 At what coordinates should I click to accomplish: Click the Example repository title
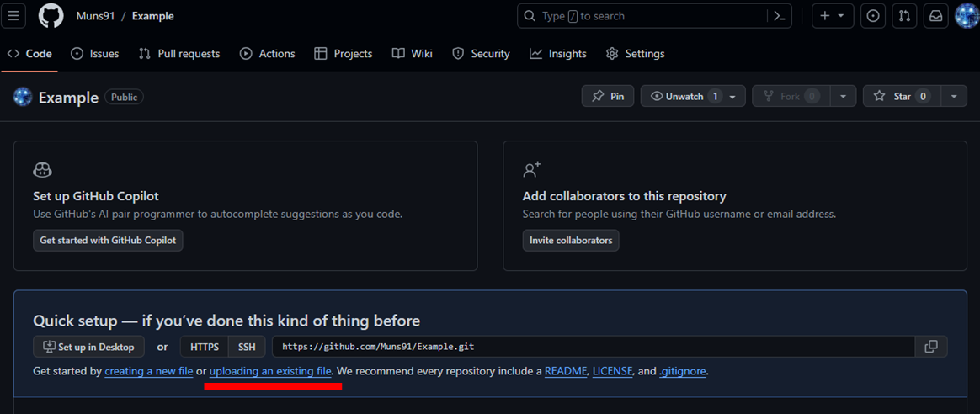[x=68, y=98]
